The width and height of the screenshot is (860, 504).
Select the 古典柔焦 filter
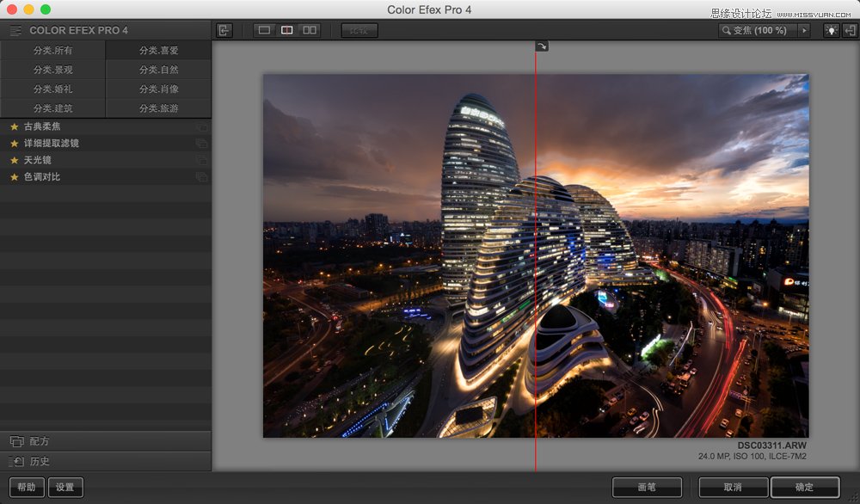tap(105, 126)
